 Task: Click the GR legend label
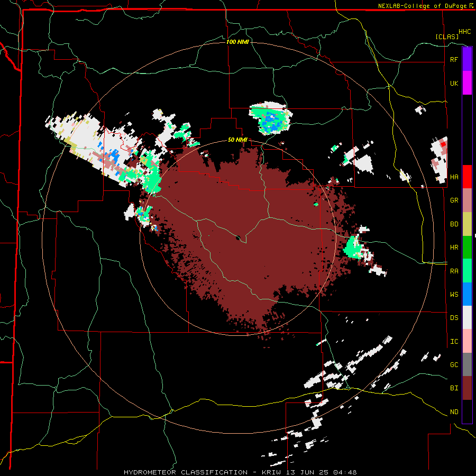point(454,200)
